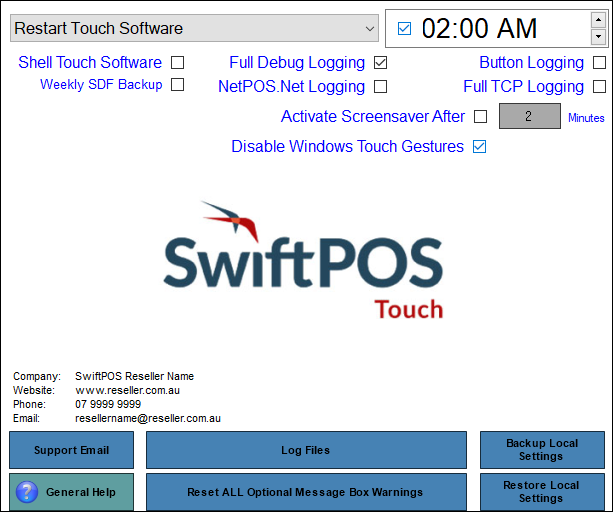Decrease restart time with down arrow
613x512 pixels.
(x=598, y=37)
